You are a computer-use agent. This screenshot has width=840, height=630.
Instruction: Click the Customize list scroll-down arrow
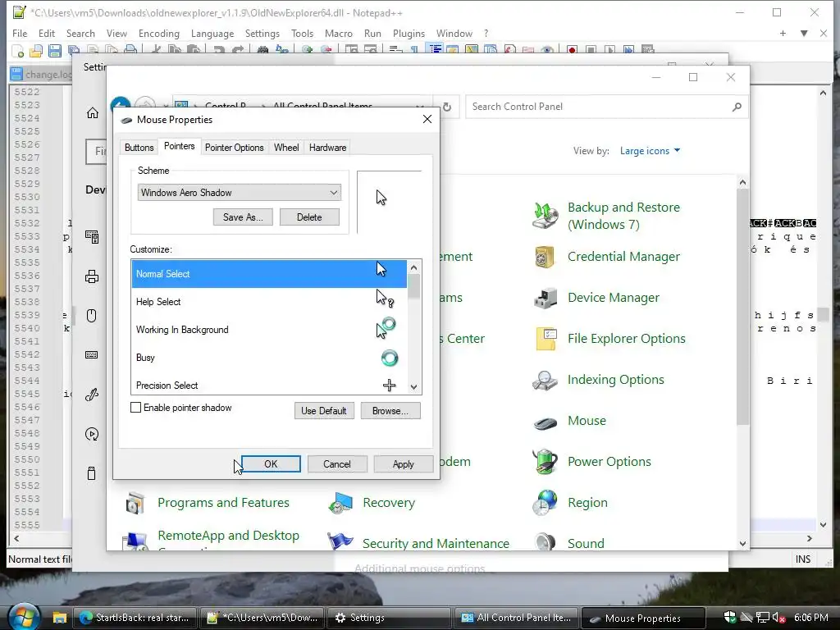pyautogui.click(x=413, y=387)
